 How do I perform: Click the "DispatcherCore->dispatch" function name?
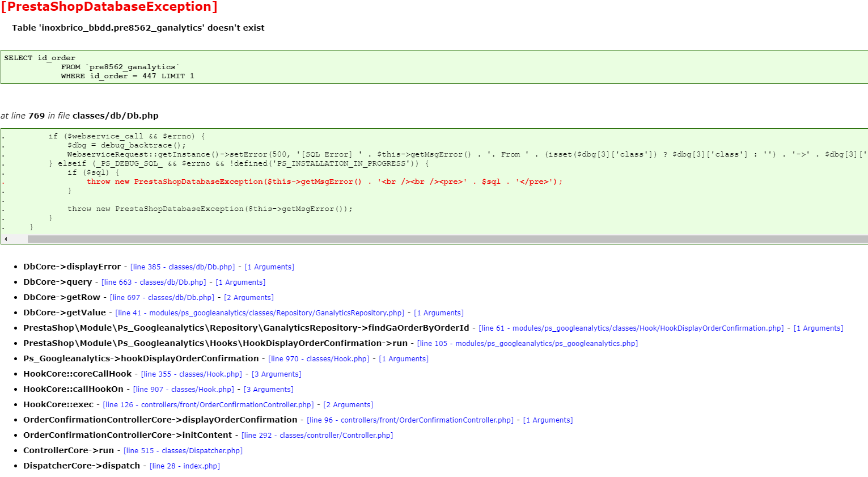point(82,466)
